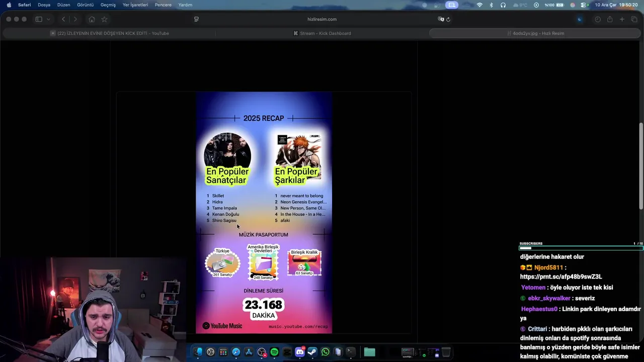
Task: Click username Njord5811 in chat
Action: [x=548, y=267]
